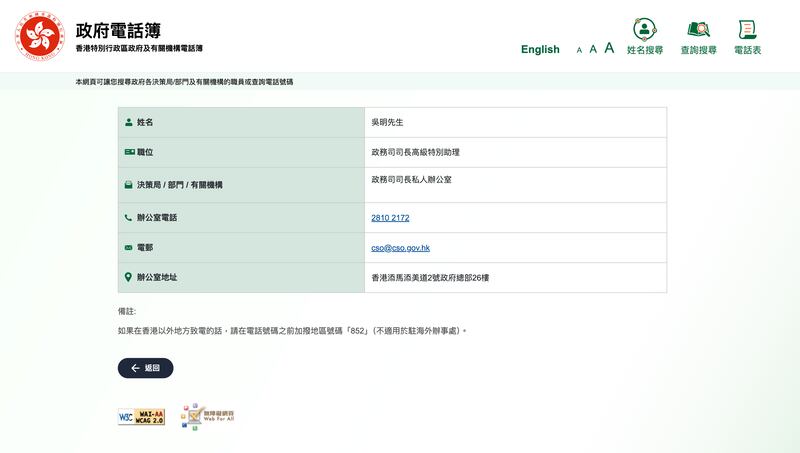This screenshot has height=453, width=800.
Task: Click the 政府電話簿 site title
Action: pos(118,31)
